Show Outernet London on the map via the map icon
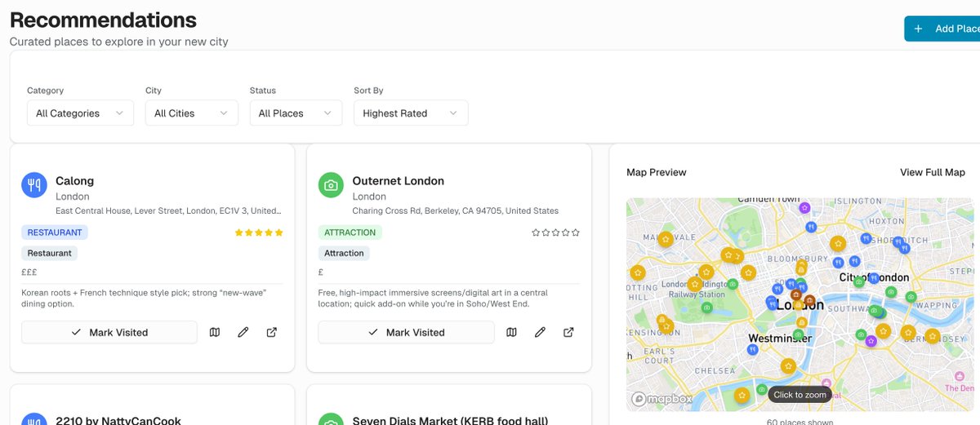This screenshot has width=980, height=425. 511,332
